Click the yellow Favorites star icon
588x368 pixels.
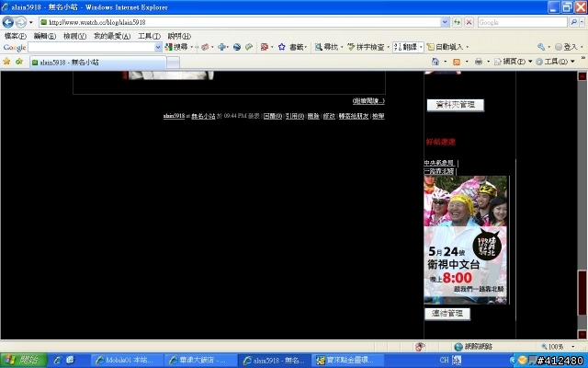[6, 62]
